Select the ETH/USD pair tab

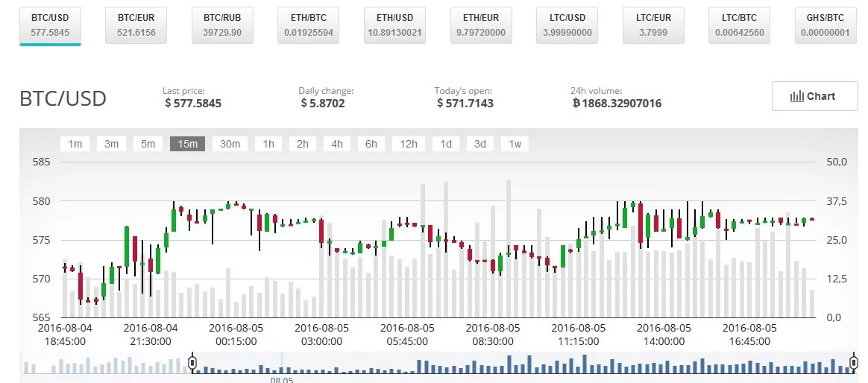[394, 25]
